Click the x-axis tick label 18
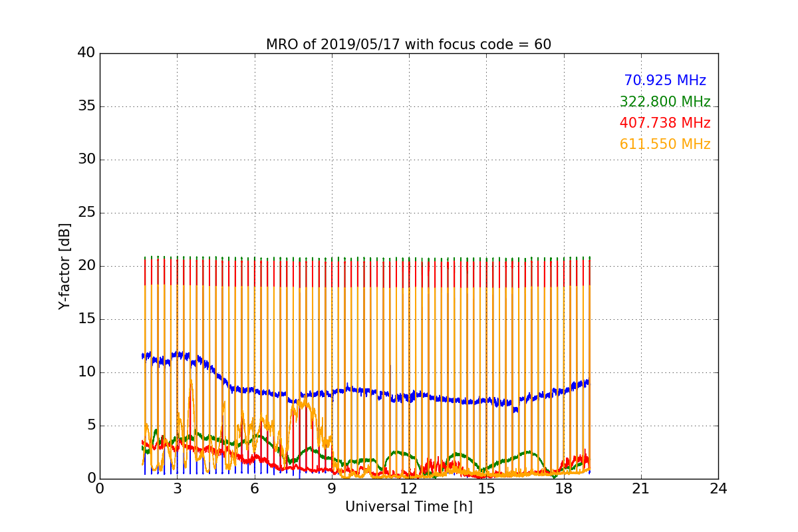This screenshot has height=532, width=798. click(x=563, y=489)
